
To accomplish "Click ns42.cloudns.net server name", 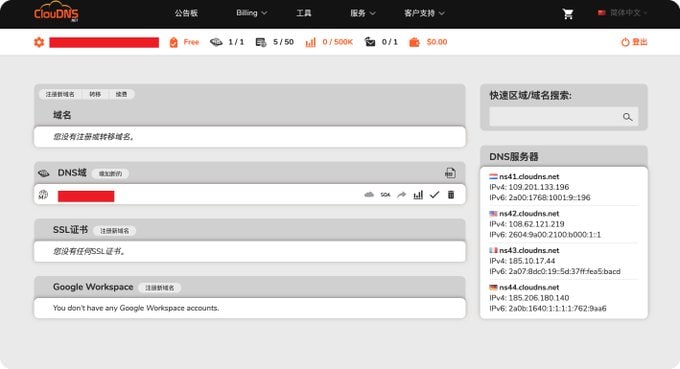I will (529, 213).
